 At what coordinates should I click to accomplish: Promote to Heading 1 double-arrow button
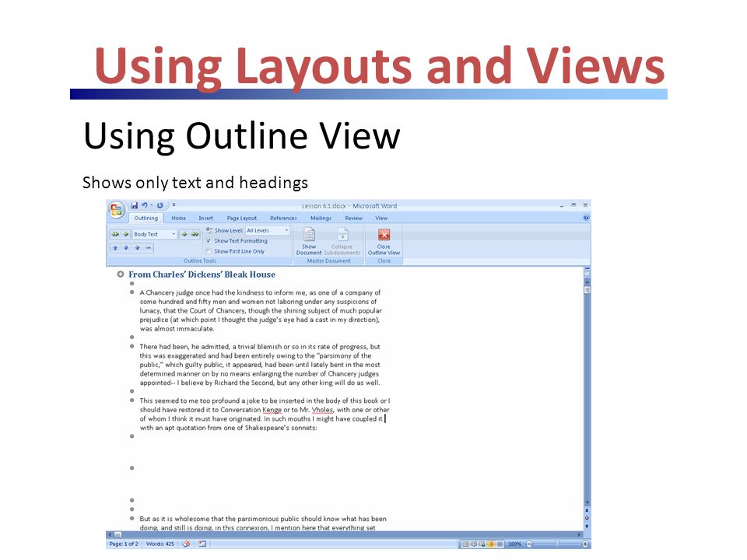[x=115, y=234]
